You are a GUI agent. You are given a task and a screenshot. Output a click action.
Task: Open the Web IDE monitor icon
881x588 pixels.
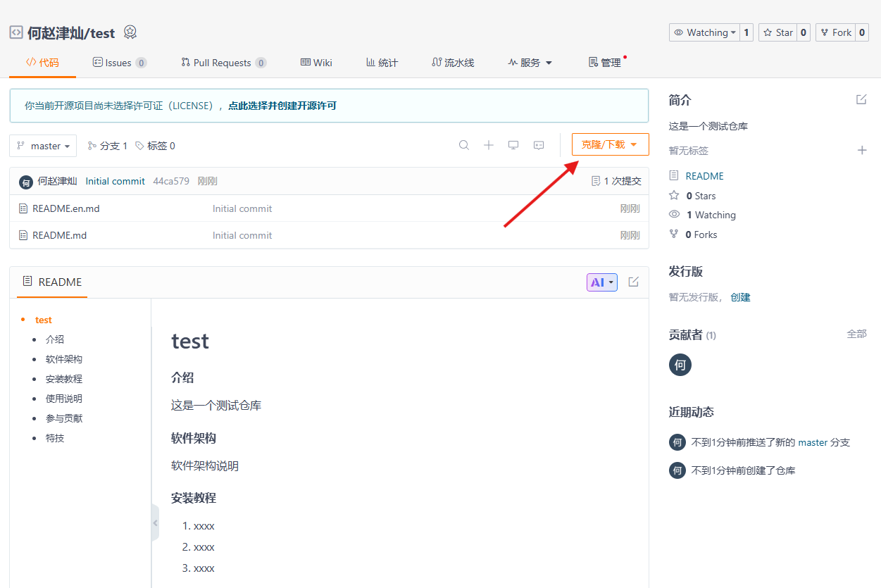513,145
